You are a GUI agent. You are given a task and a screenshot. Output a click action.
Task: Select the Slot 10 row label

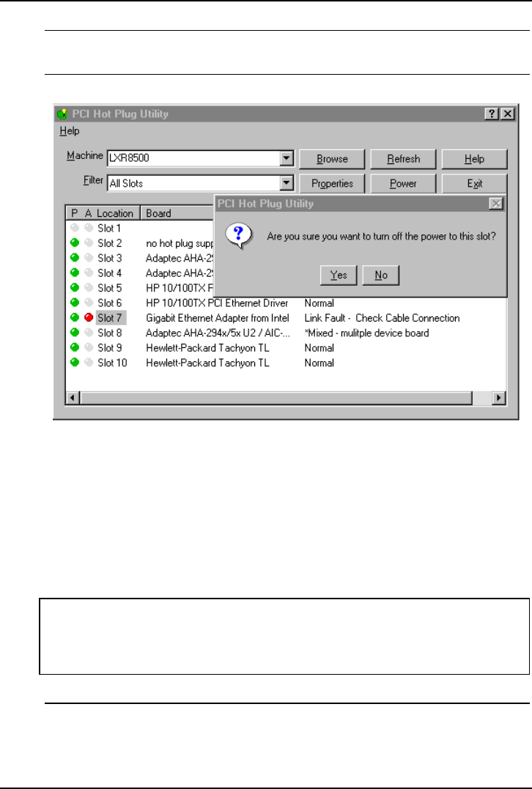[x=112, y=363]
